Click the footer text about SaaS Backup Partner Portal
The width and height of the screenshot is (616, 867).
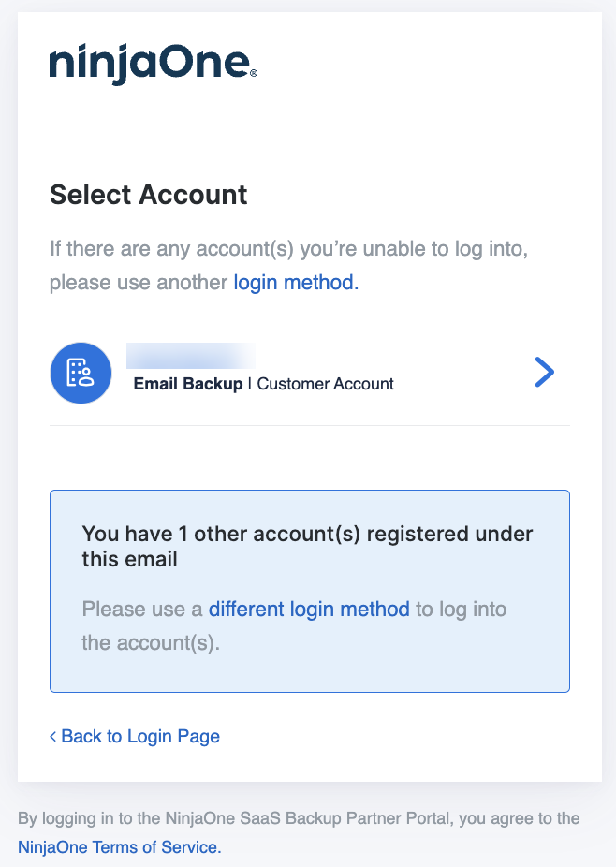coord(299,818)
